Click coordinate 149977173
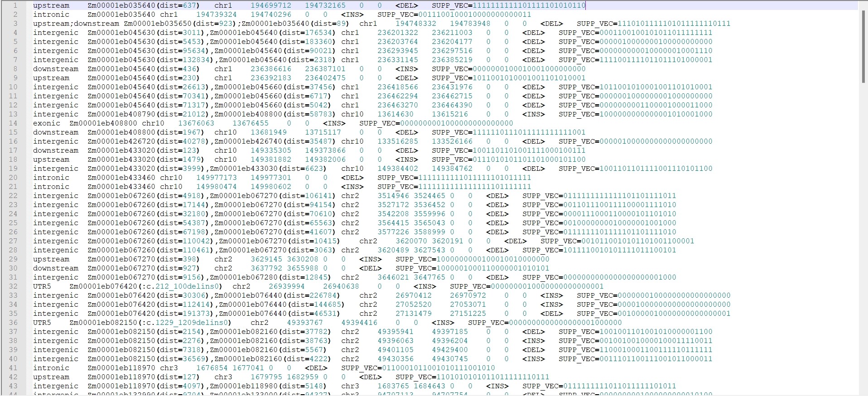 217,178
